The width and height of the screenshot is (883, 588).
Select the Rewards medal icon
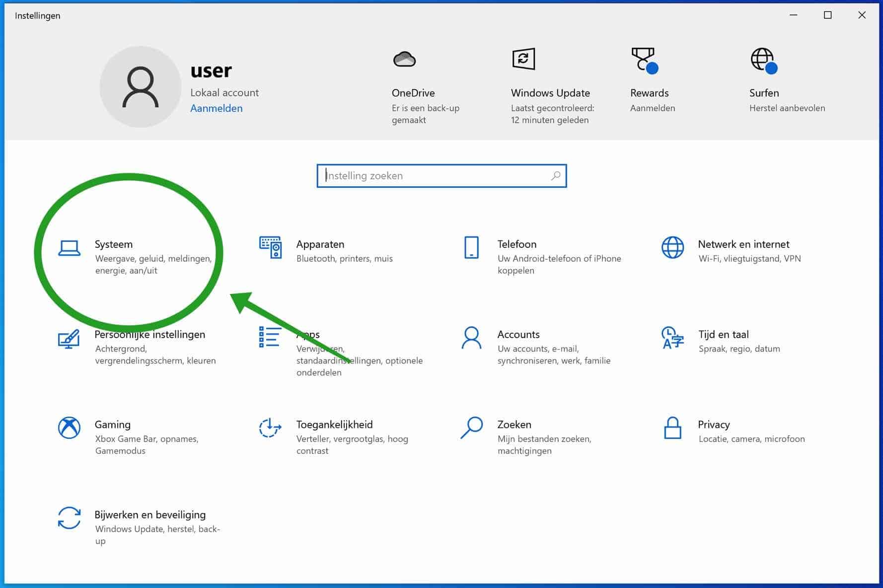pos(645,61)
